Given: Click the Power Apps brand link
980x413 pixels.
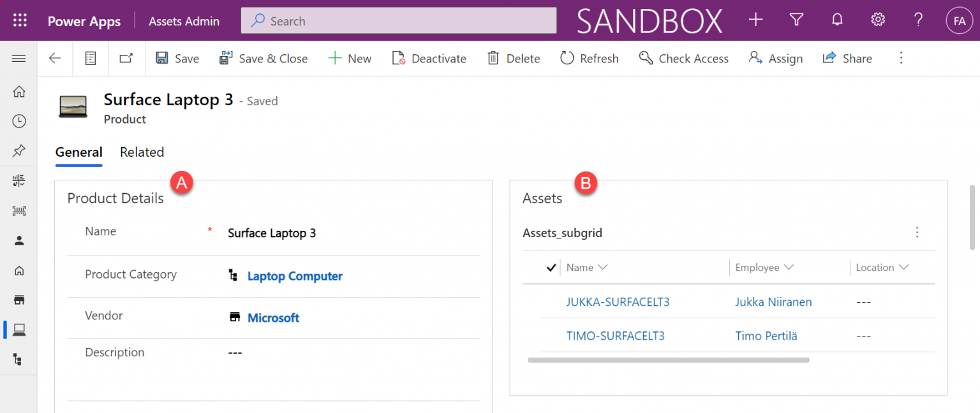Looking at the screenshot, I should (x=84, y=21).
